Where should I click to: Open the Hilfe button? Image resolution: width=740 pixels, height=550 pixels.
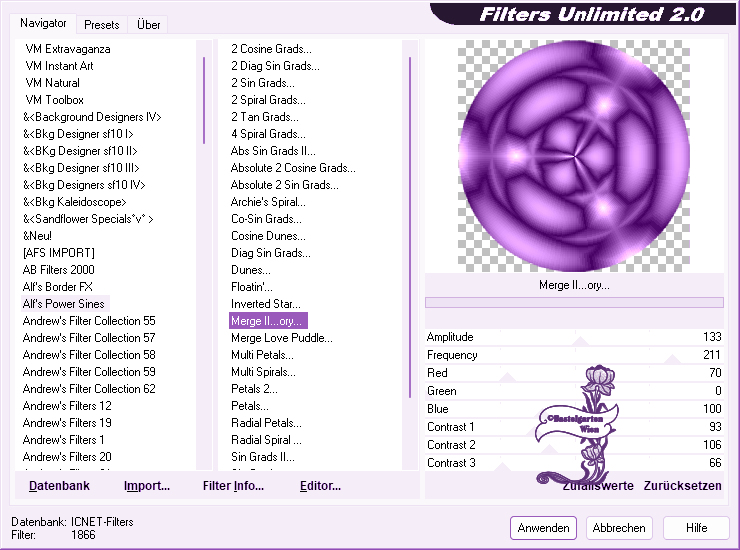click(696, 527)
